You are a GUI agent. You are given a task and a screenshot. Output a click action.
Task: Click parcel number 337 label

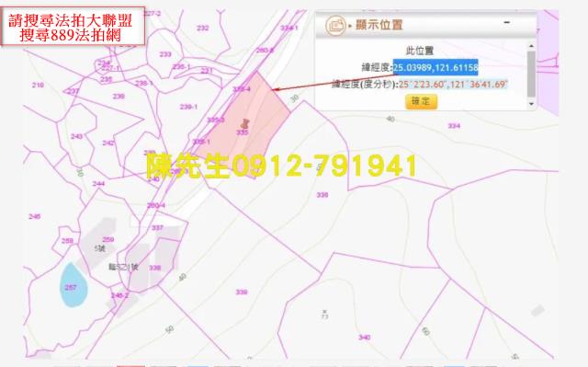pos(157,228)
